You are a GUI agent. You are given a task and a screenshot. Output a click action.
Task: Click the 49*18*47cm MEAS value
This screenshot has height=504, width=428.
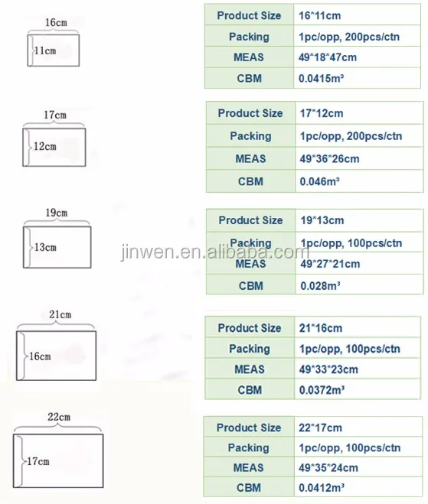(x=328, y=57)
